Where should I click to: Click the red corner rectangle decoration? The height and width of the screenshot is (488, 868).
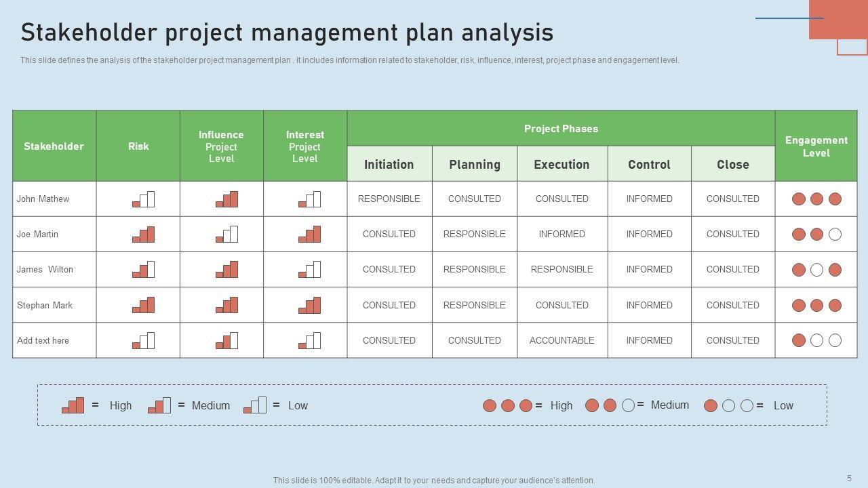tap(838, 19)
